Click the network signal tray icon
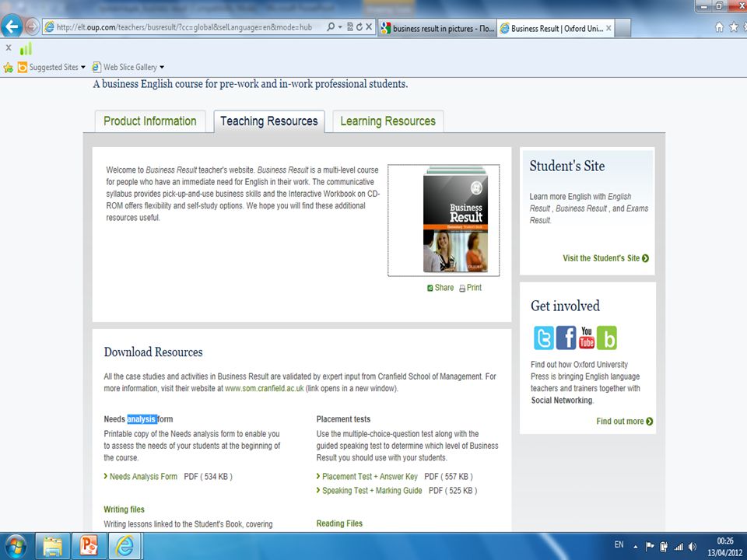Viewport: 747px width, 560px height. point(679,547)
